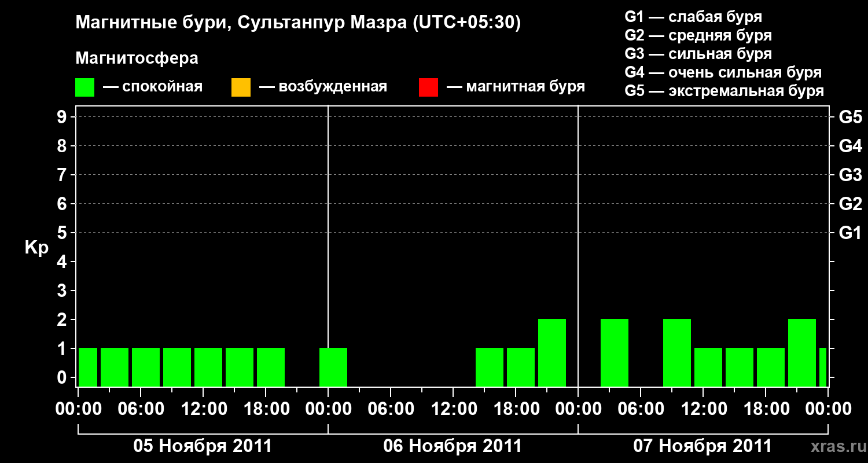Click the G4 label on right axis

pyautogui.click(x=850, y=146)
